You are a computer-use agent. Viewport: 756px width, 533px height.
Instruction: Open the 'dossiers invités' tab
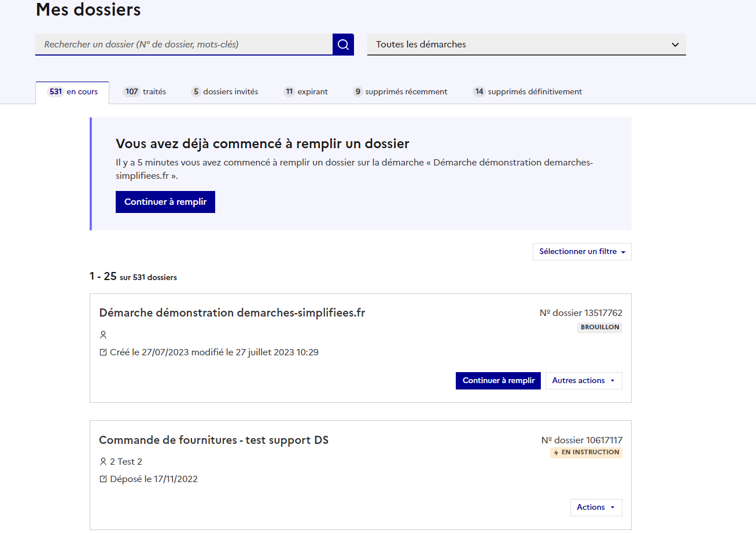click(x=224, y=92)
